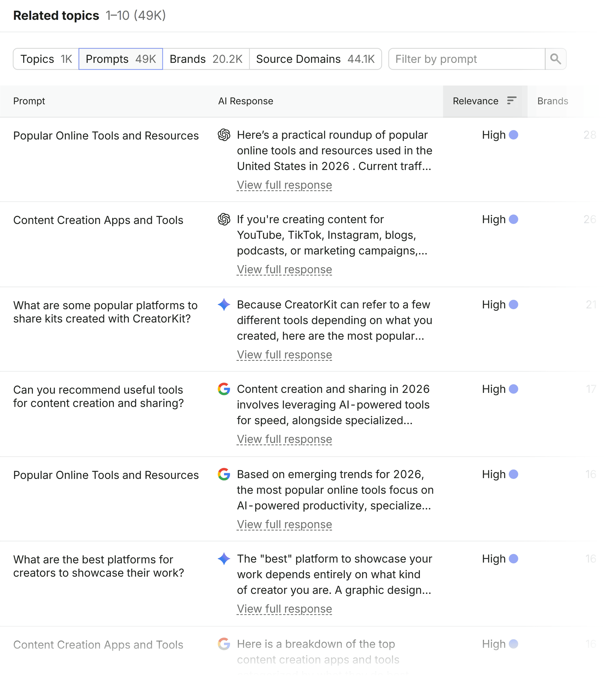The height and width of the screenshot is (683, 616).
Task: Click relevance dot in first Popular Online Tools row
Action: tap(513, 135)
